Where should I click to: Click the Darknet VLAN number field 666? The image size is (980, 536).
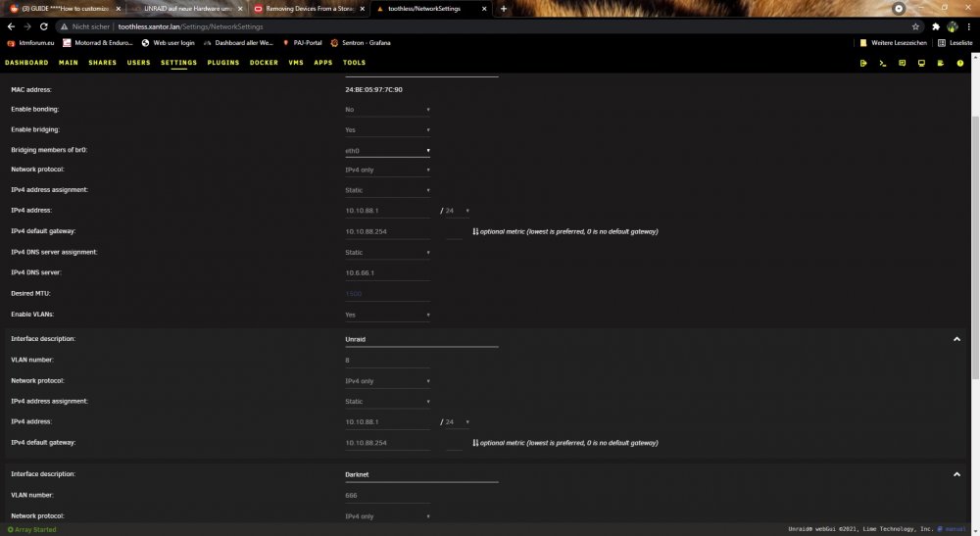click(387, 496)
